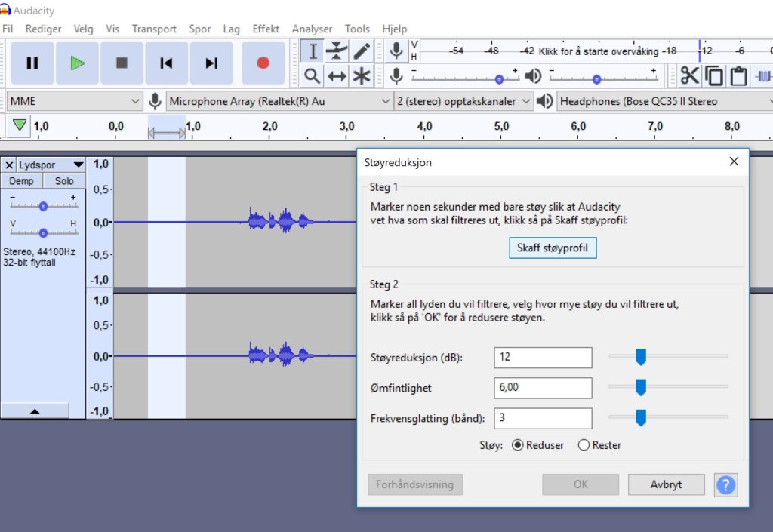Screen dimensions: 773x532
Task: Click the track gain slider knob
Action: tap(43, 206)
